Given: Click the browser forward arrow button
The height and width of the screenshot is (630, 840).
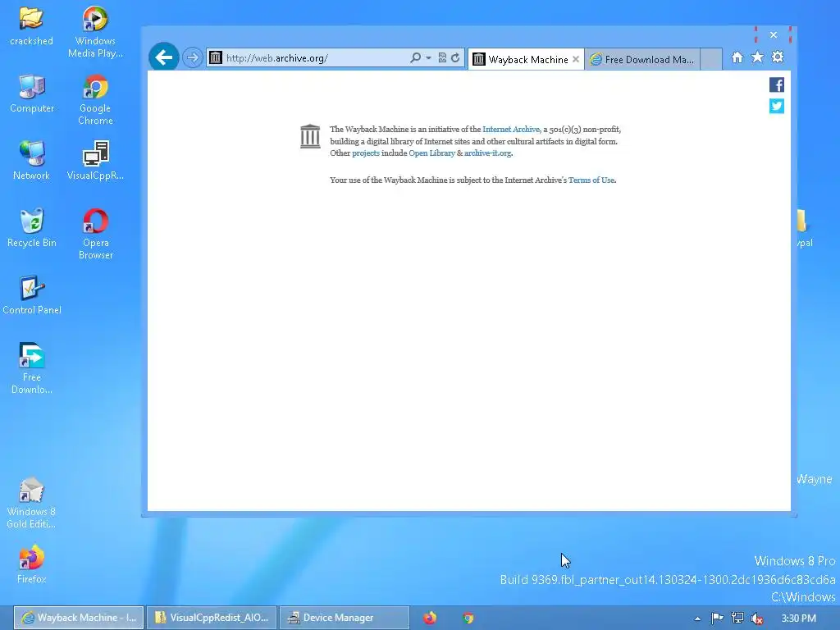Looking at the screenshot, I should (192, 57).
